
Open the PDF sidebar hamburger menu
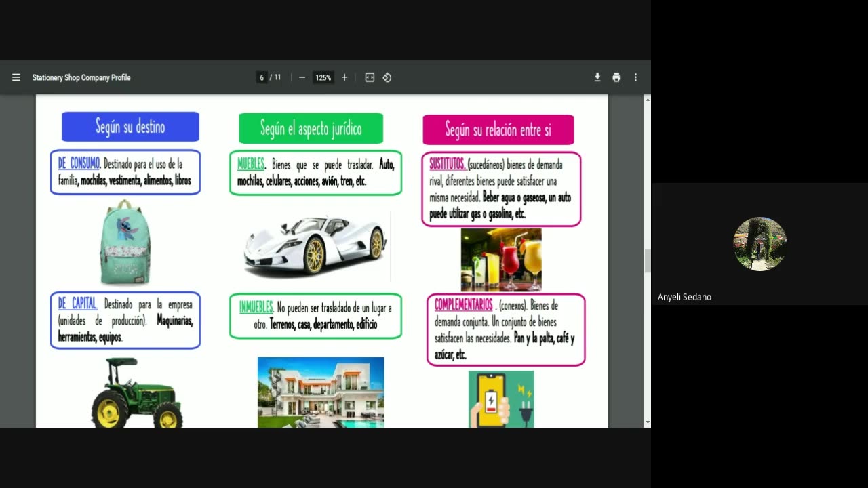pyautogui.click(x=16, y=77)
